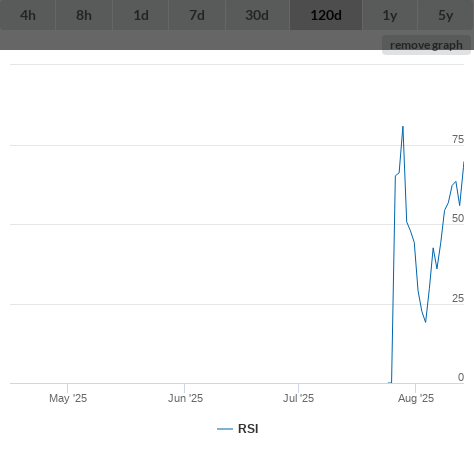474x455 pixels.
Task: Switch to the 8h time range
Action: coord(84,15)
